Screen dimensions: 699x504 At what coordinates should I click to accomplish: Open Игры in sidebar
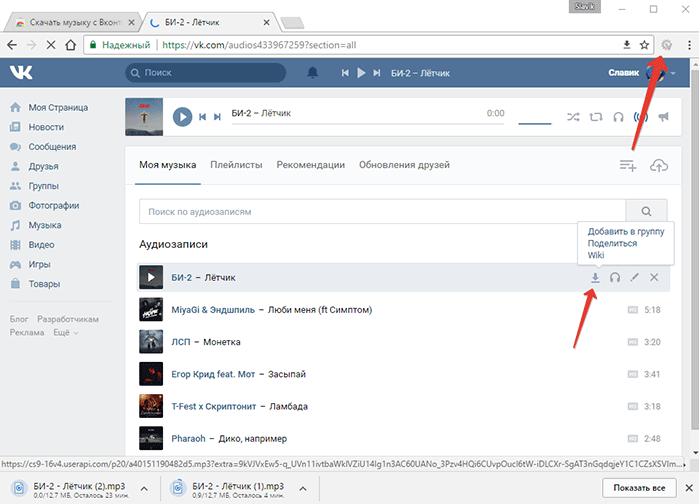[x=30, y=264]
